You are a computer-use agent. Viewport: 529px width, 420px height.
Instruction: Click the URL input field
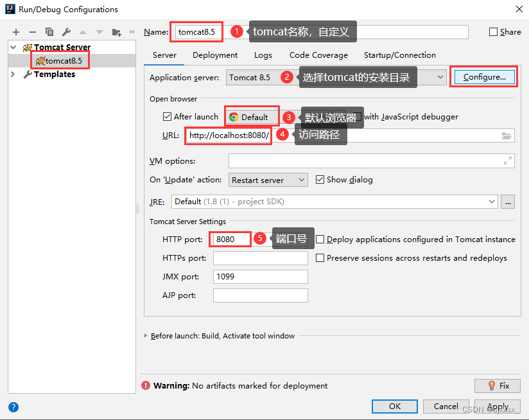point(350,136)
